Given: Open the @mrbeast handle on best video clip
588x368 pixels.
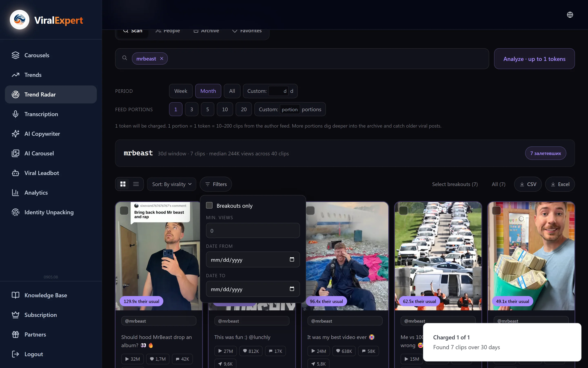Looking at the screenshot, I should click(x=345, y=321).
